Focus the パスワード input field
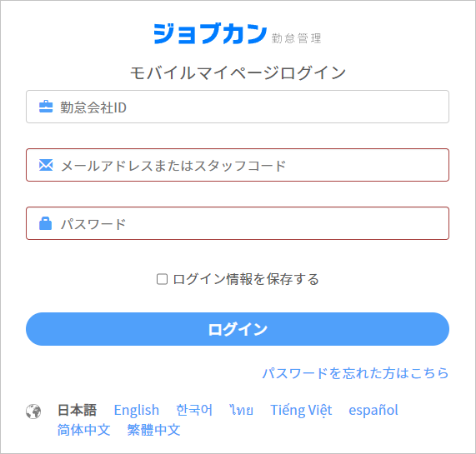476x454 pixels. (238, 223)
